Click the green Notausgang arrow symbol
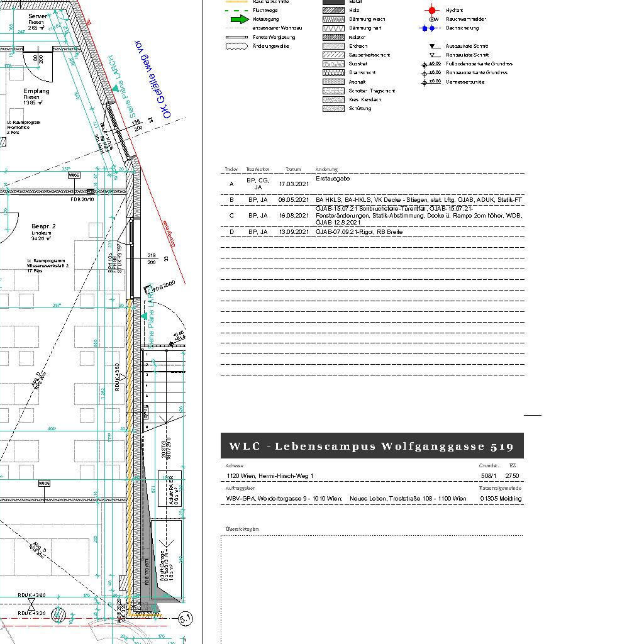Image resolution: width=644 pixels, height=644 pixels. coord(240,19)
